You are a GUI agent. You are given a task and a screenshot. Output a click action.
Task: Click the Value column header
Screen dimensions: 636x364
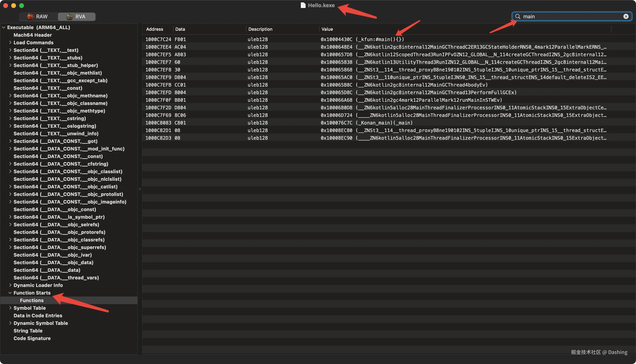click(x=327, y=29)
